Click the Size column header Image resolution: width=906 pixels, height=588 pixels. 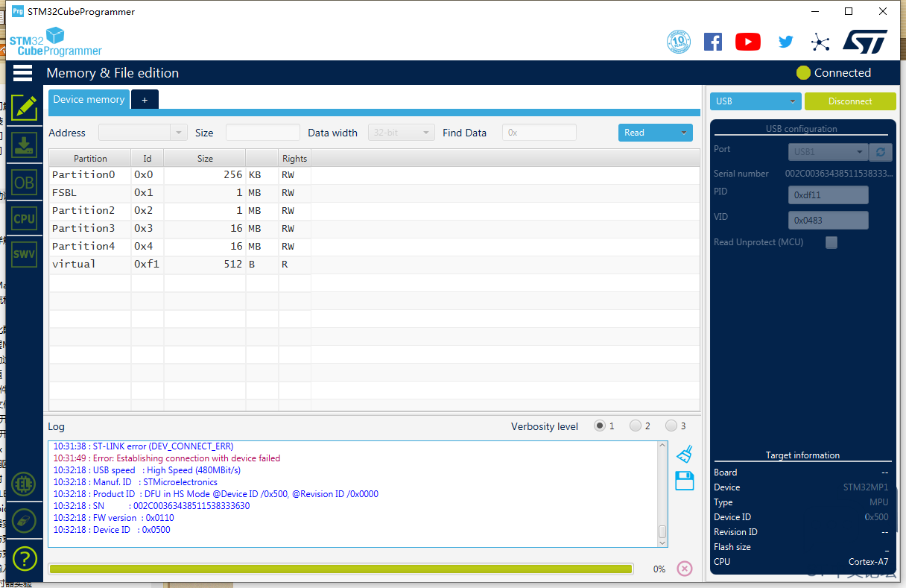tap(205, 158)
